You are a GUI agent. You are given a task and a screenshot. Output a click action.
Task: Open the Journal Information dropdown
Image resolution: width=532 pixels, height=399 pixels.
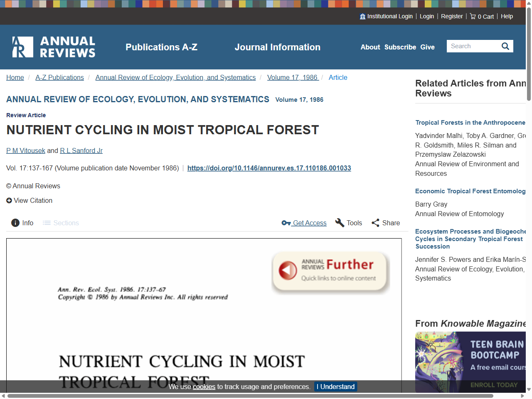point(277,47)
